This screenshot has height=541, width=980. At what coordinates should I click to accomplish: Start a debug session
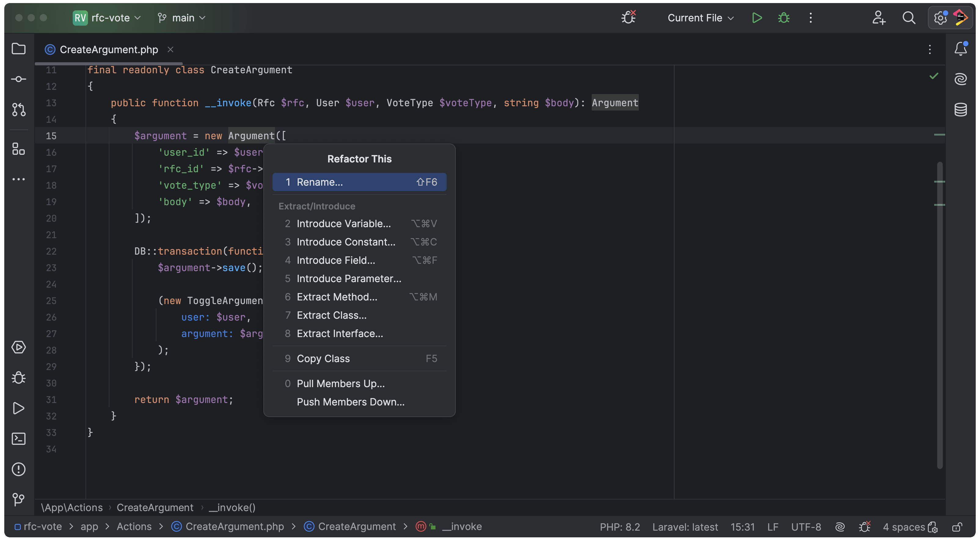coord(784,17)
